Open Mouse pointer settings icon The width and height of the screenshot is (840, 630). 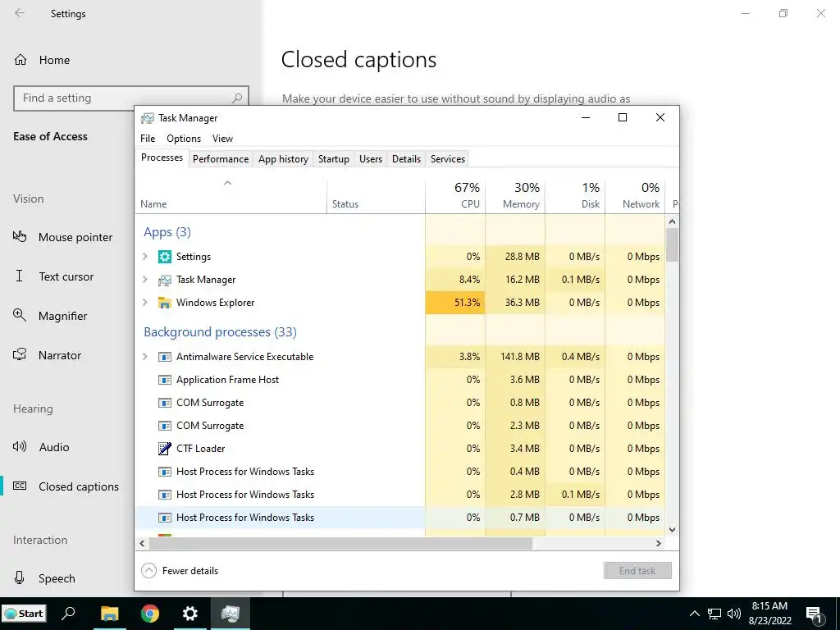[x=20, y=236]
